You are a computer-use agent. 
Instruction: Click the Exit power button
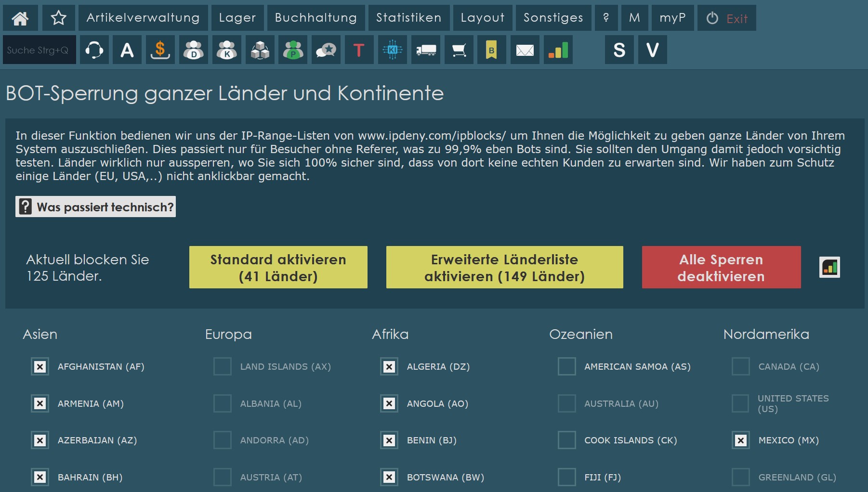[726, 18]
